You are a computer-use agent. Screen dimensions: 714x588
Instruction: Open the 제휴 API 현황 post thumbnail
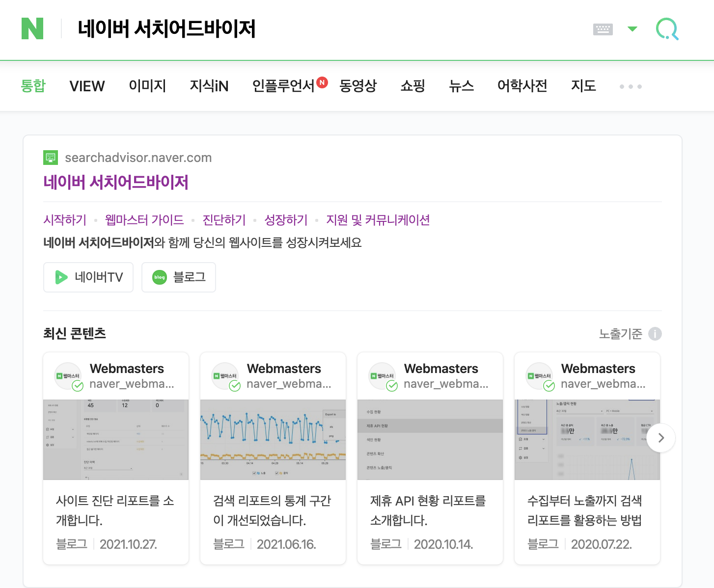[430, 440]
